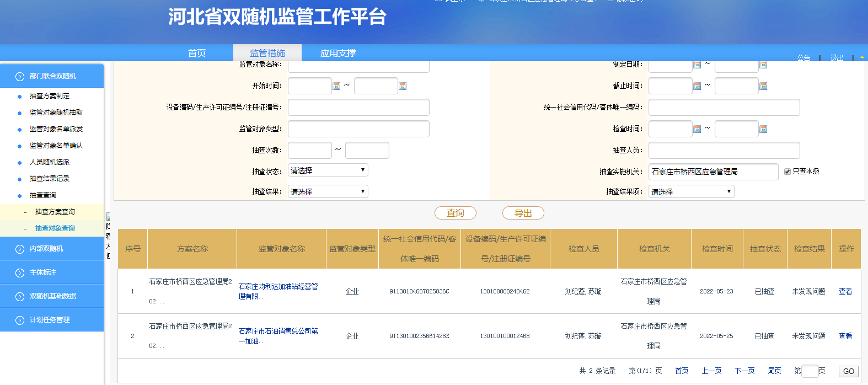
Task: Go to 下一页 next page
Action: pyautogui.click(x=744, y=371)
